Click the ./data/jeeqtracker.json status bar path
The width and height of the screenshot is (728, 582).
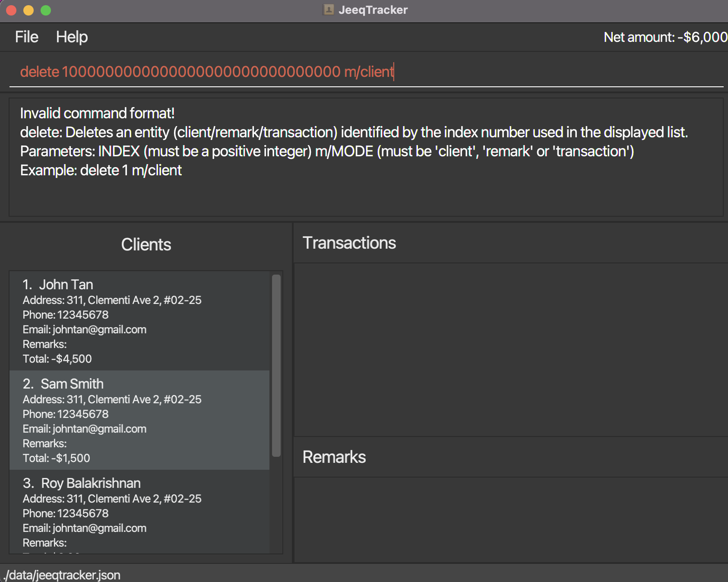pyautogui.click(x=62, y=575)
